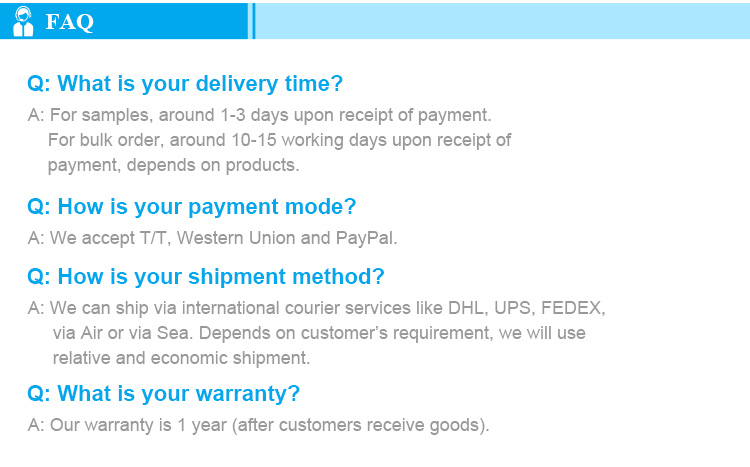
Task: Click the word PayPal in the payment answer
Action: [x=366, y=238]
